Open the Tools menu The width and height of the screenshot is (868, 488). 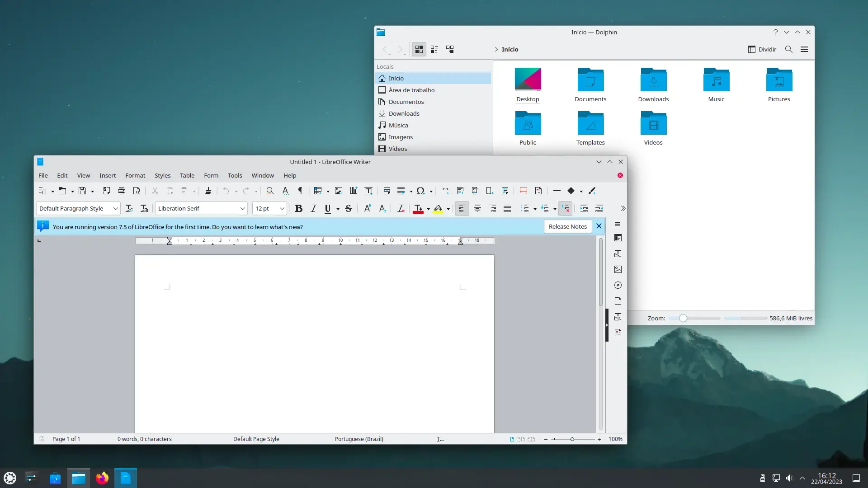[x=235, y=175]
